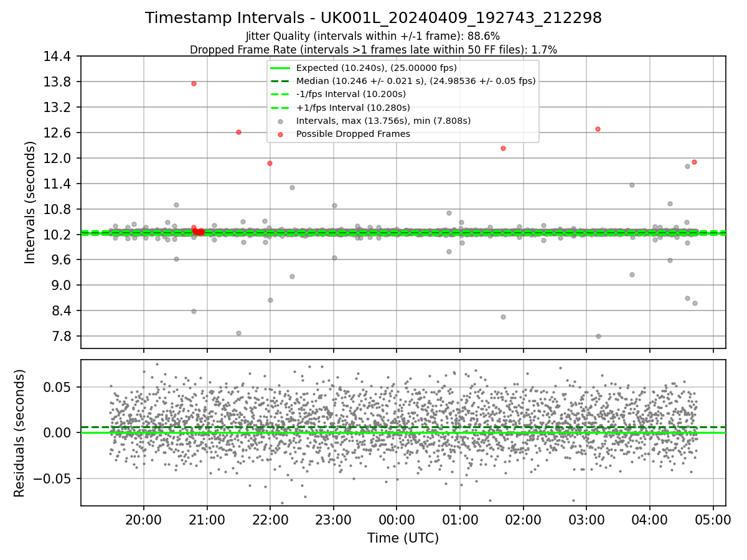Click the '05:00' time tick label
This screenshot has height=560, width=747.
coord(713,519)
